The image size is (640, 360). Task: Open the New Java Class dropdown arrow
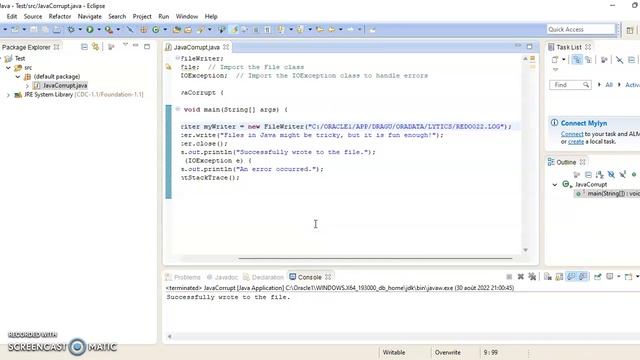[165, 29]
